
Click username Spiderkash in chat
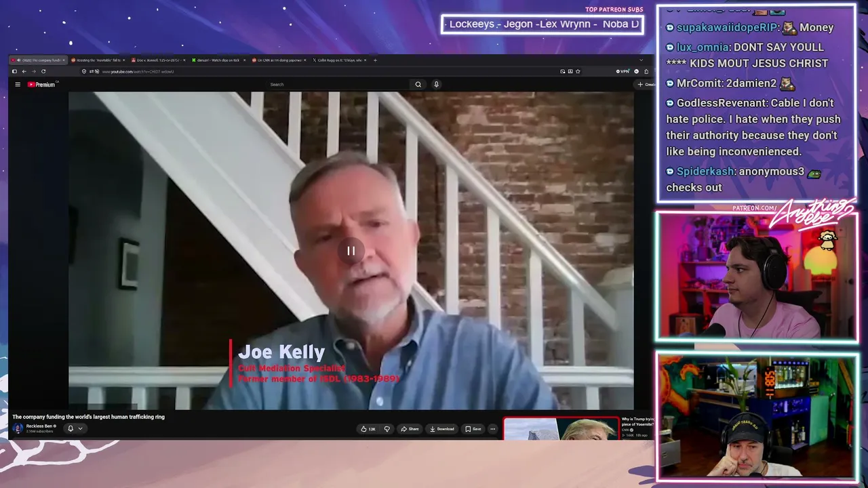coord(705,171)
